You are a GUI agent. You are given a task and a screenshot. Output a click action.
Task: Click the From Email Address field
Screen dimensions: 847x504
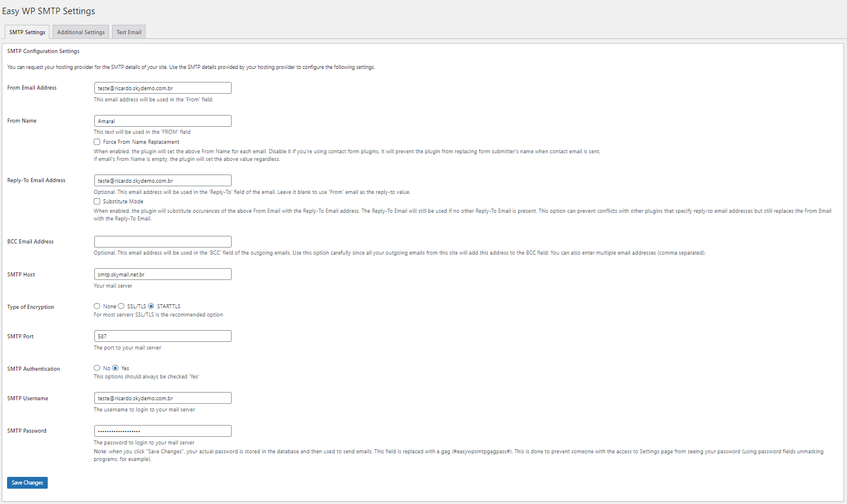coord(163,88)
